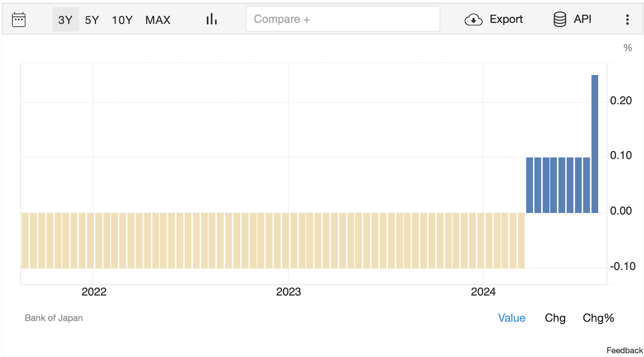Switch chart to Chg% view

click(598, 318)
